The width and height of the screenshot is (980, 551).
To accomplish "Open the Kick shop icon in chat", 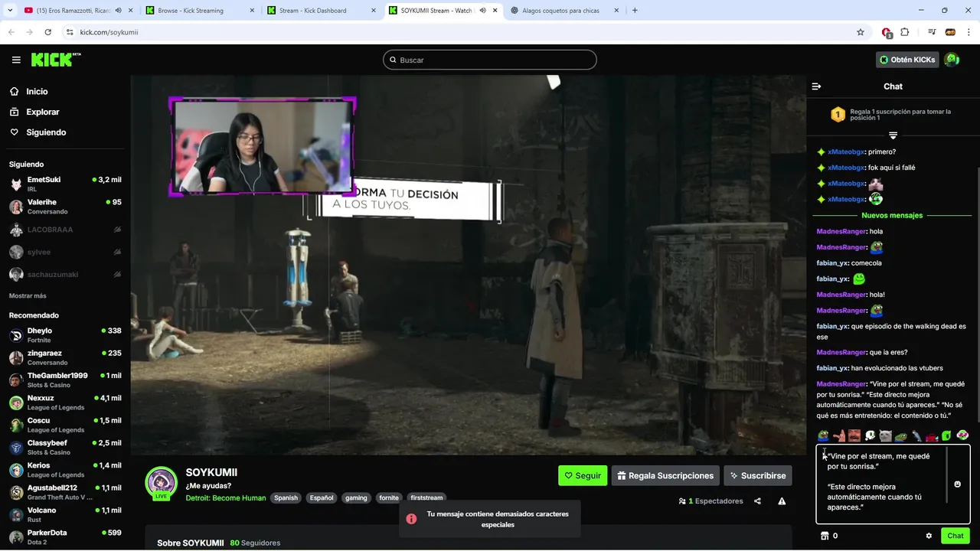I will click(825, 536).
